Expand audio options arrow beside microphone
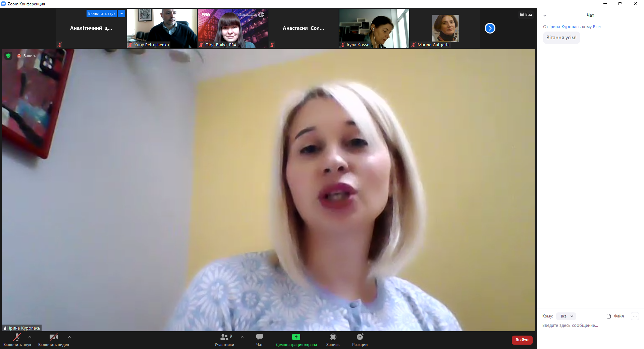 30,337
